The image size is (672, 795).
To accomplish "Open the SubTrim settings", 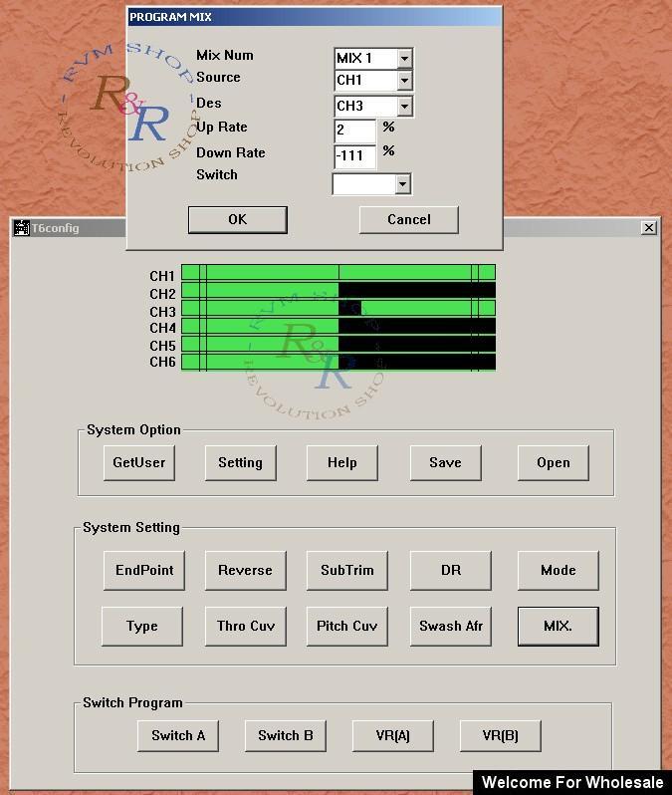I will 346,571.
